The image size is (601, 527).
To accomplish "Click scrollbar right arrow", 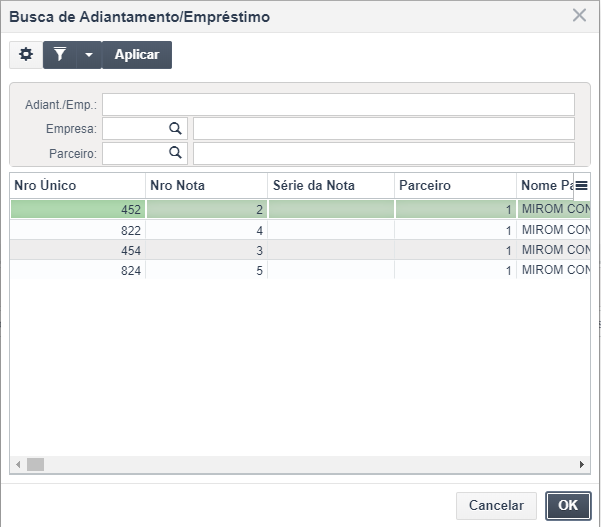I will pos(582,465).
